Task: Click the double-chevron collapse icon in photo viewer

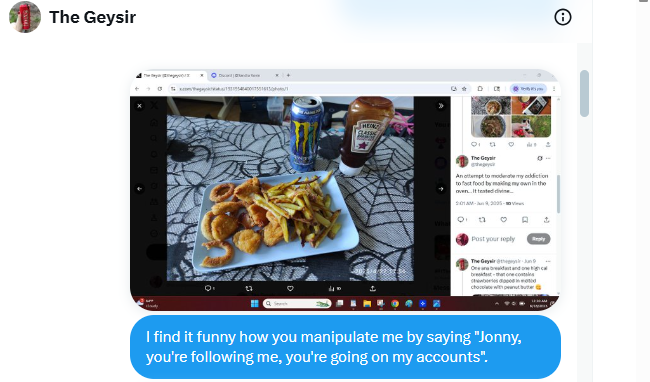Action: pyautogui.click(x=441, y=106)
